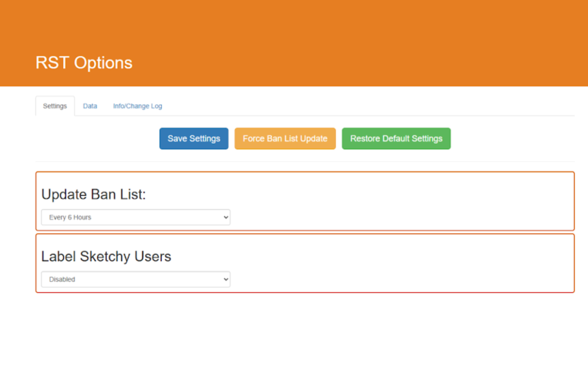
Task: Click the "Disabled" selected value text
Action: (x=62, y=279)
